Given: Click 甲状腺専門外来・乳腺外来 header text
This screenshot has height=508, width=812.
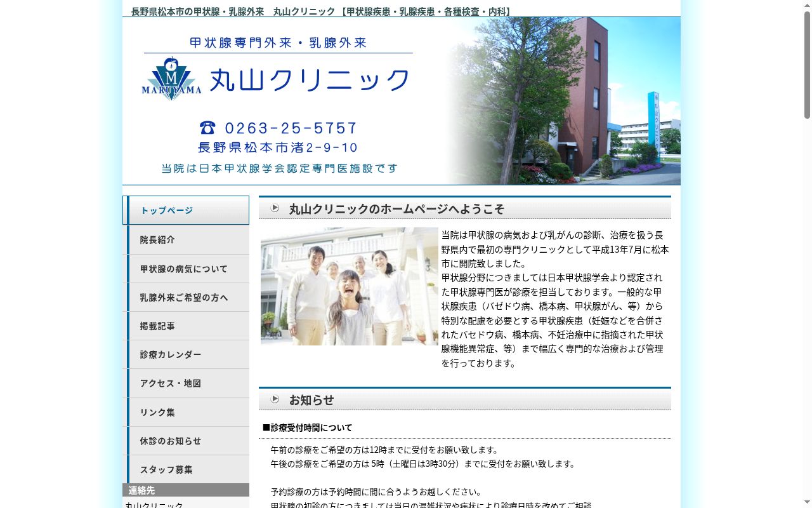Looking at the screenshot, I should pyautogui.click(x=278, y=43).
